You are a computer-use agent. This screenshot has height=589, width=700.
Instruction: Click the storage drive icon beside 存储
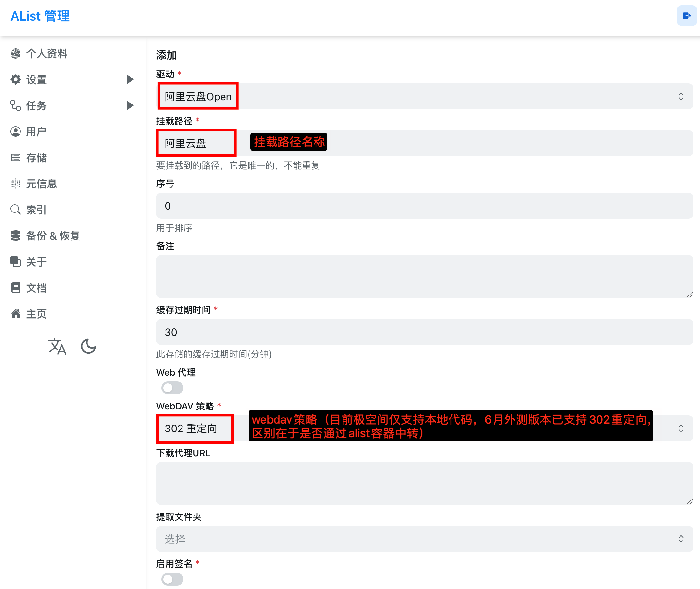pyautogui.click(x=15, y=158)
